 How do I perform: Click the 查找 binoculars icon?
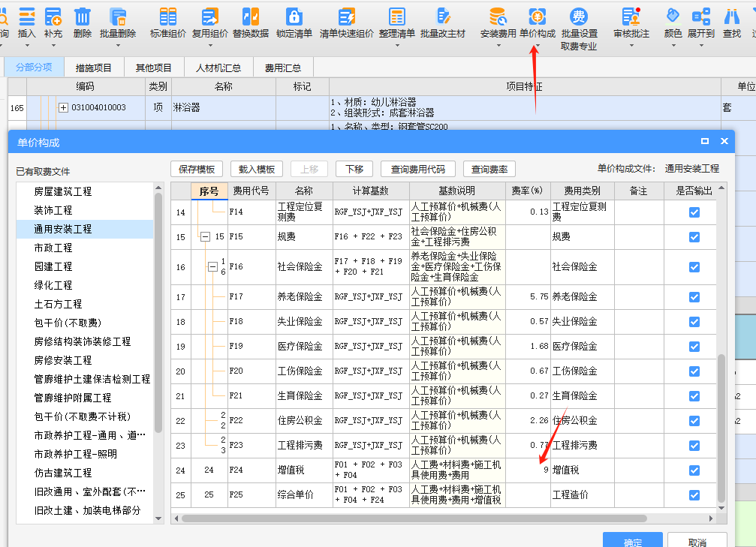[732, 17]
